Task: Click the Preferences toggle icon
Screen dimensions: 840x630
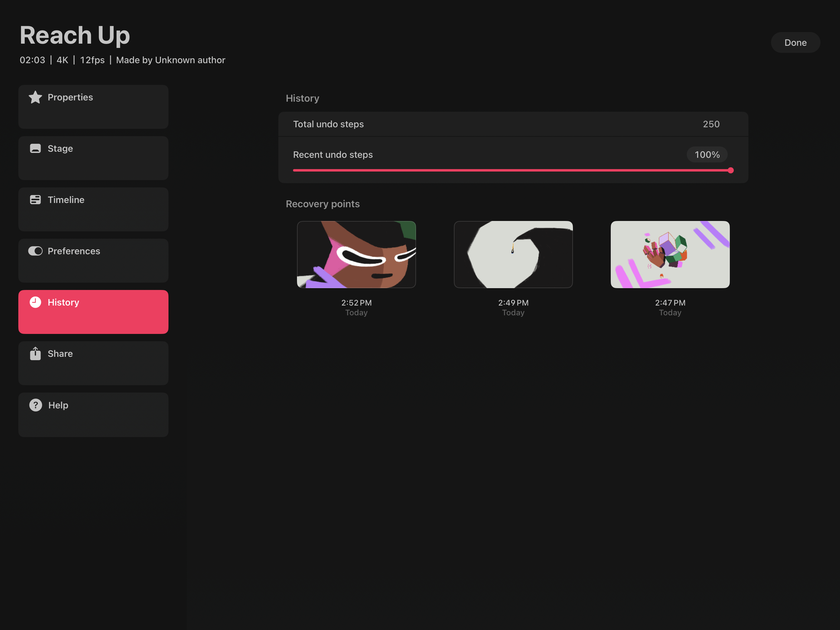Action: [35, 251]
